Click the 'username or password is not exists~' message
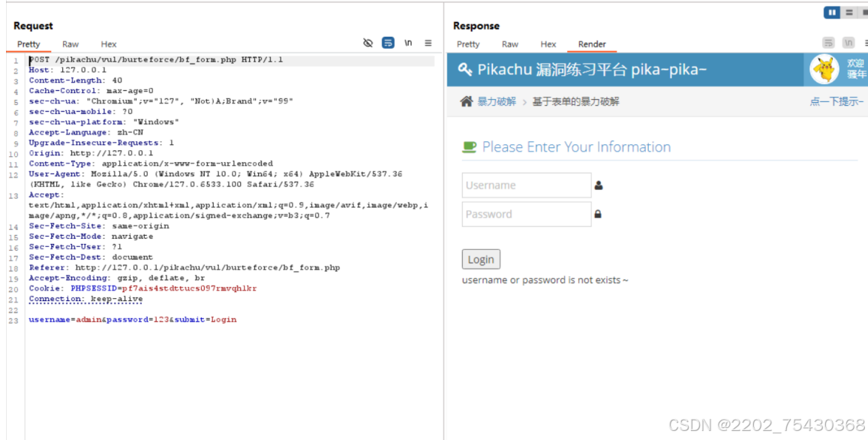The image size is (868, 440). [x=545, y=280]
